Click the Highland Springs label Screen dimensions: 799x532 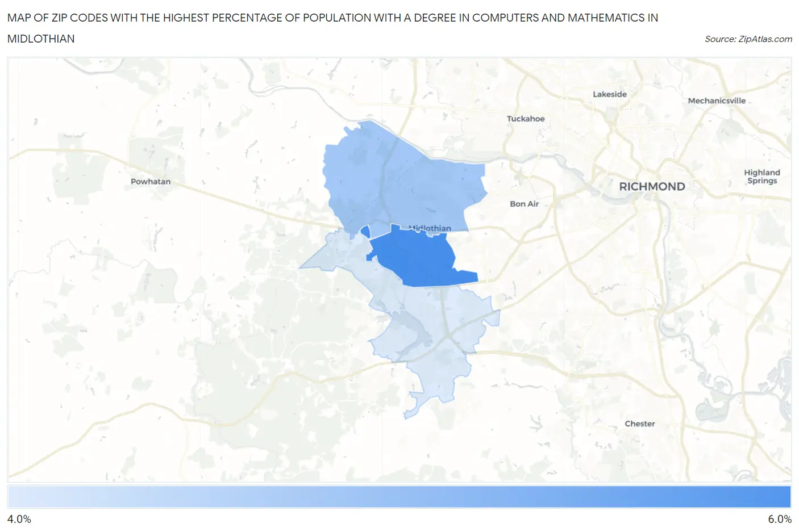(x=762, y=177)
